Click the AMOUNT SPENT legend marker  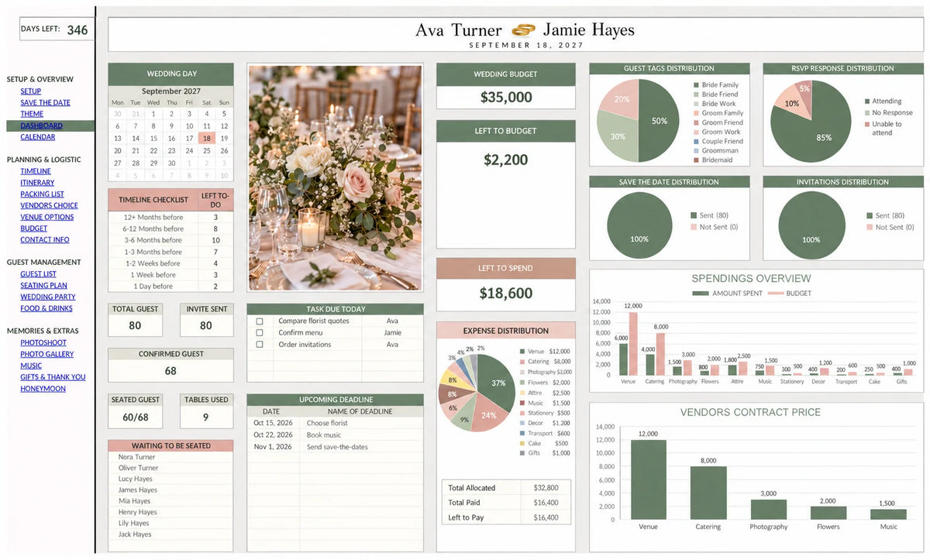pyautogui.click(x=701, y=294)
